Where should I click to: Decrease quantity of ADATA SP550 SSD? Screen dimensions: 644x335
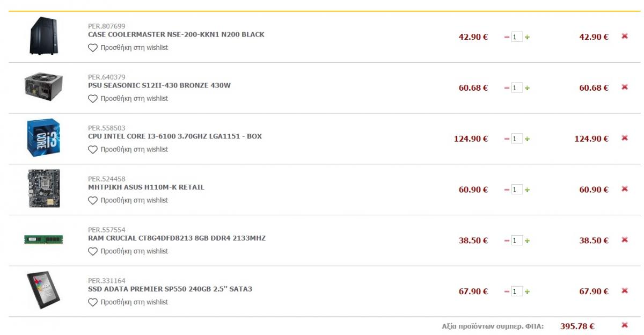(x=507, y=292)
